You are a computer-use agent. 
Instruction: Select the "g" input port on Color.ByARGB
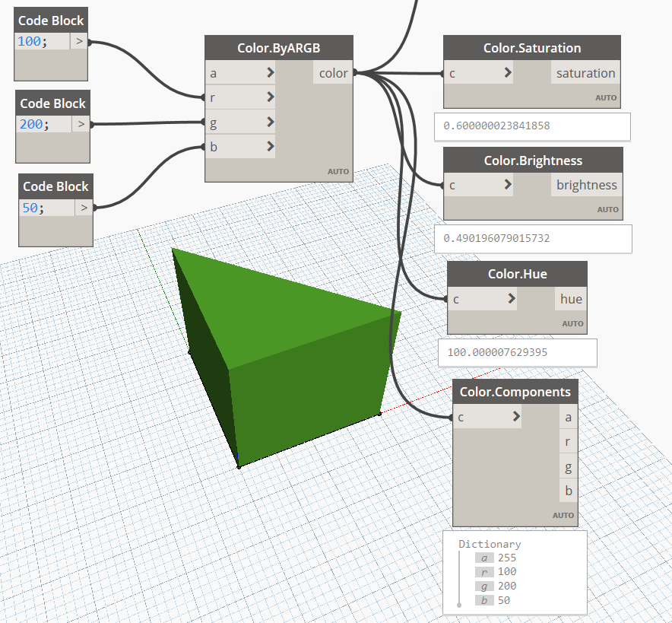(240, 122)
